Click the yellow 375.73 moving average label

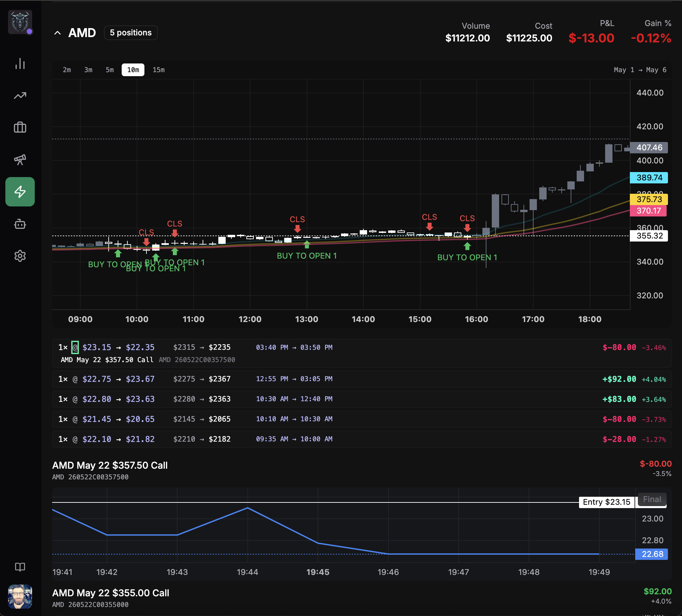click(x=649, y=199)
